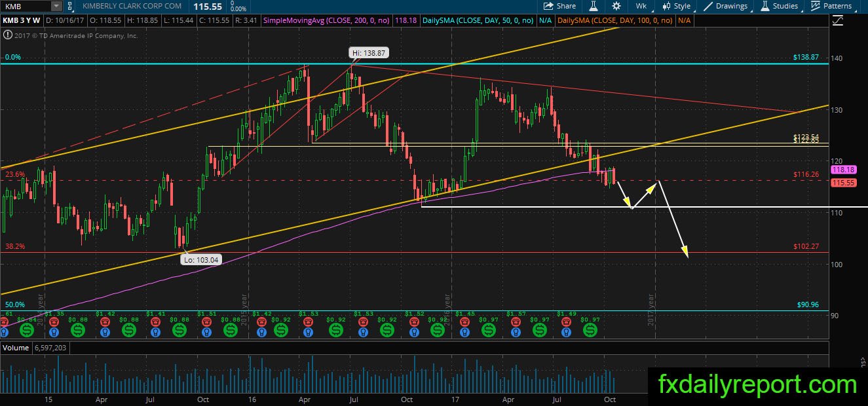The height and width of the screenshot is (406, 868).
Task: Click the $1.52 earnings phone icon
Action: pyautogui.click(x=415, y=322)
